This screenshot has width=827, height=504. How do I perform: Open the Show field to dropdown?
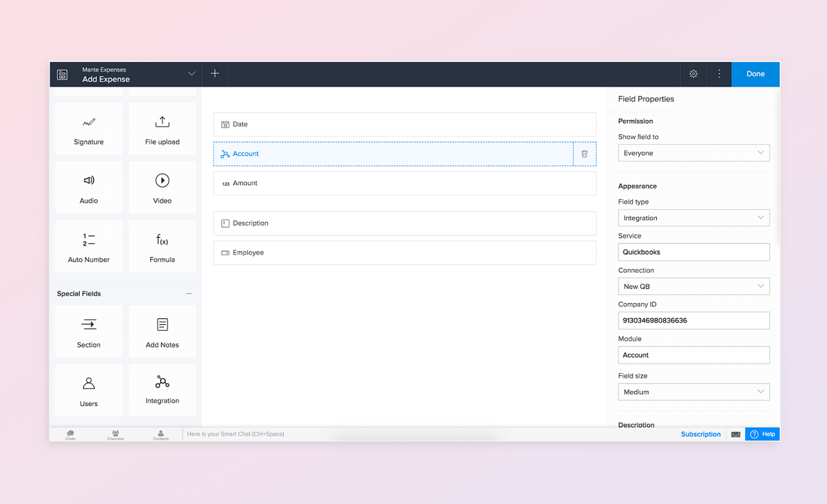pyautogui.click(x=693, y=153)
